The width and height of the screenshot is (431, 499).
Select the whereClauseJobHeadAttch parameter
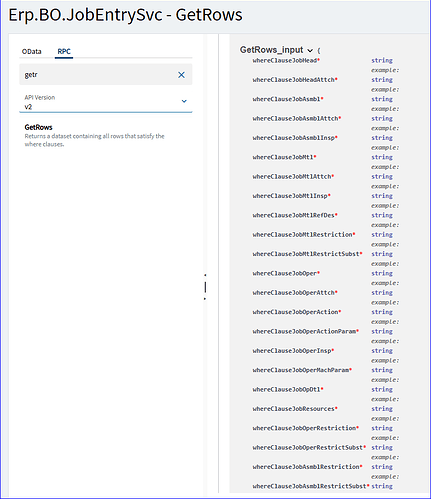click(x=294, y=80)
